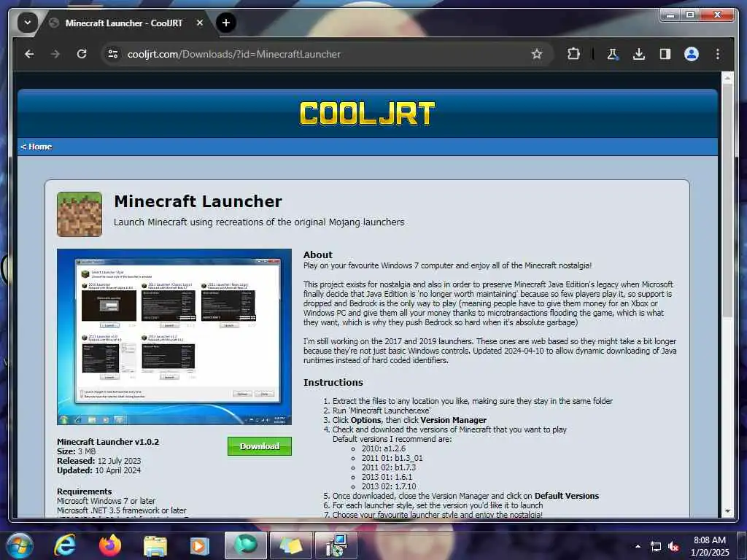Click the '2010: a1.2.6' list item
The height and width of the screenshot is (560, 747).
(x=384, y=448)
